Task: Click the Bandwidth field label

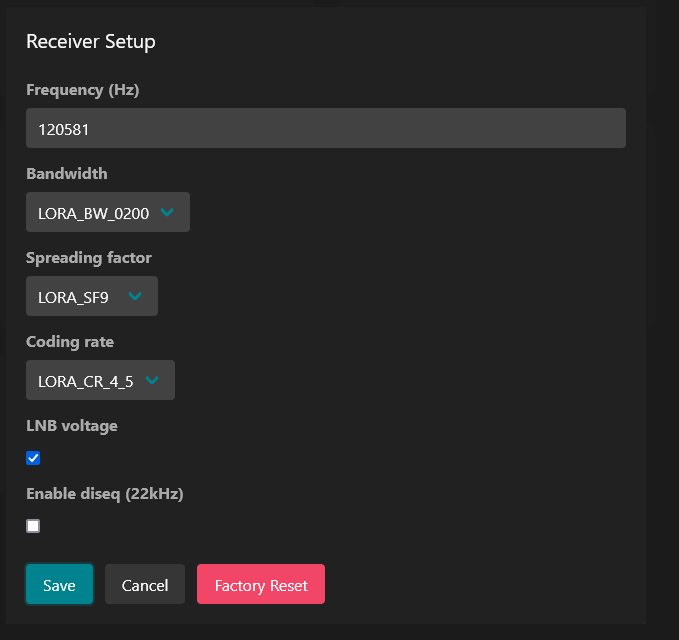Action: point(67,174)
